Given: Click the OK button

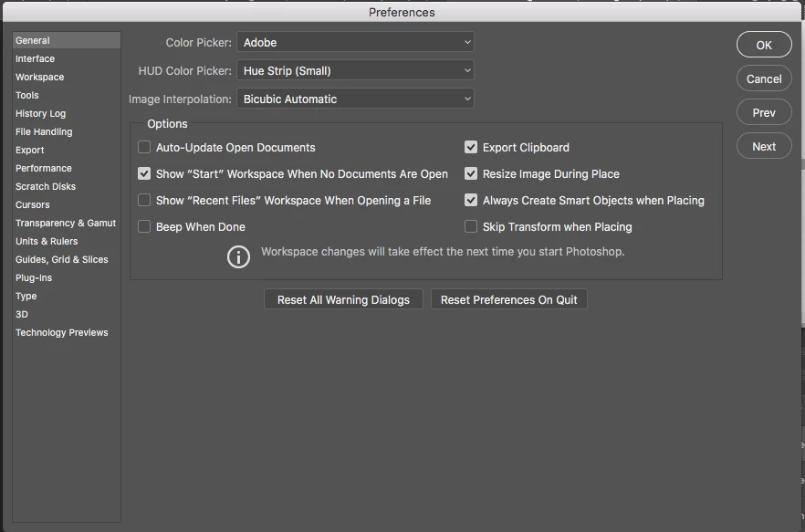Looking at the screenshot, I should [x=764, y=45].
